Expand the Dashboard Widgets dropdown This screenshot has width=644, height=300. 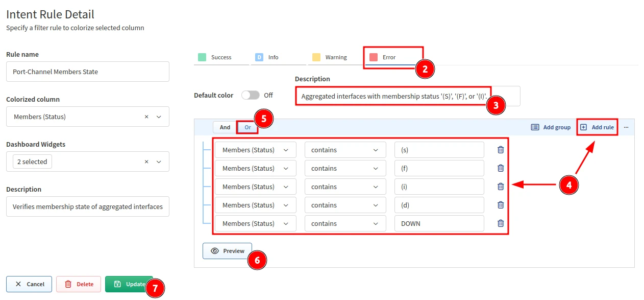click(159, 162)
